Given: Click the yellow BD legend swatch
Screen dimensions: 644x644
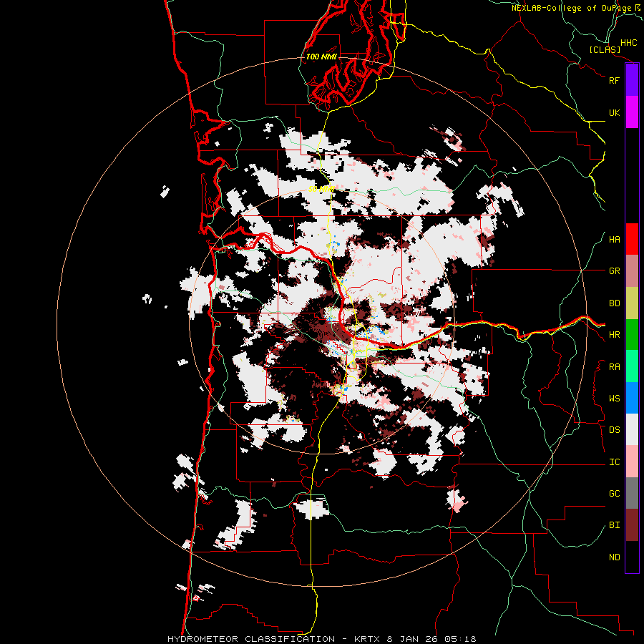Looking at the screenshot, I should 632,303.
